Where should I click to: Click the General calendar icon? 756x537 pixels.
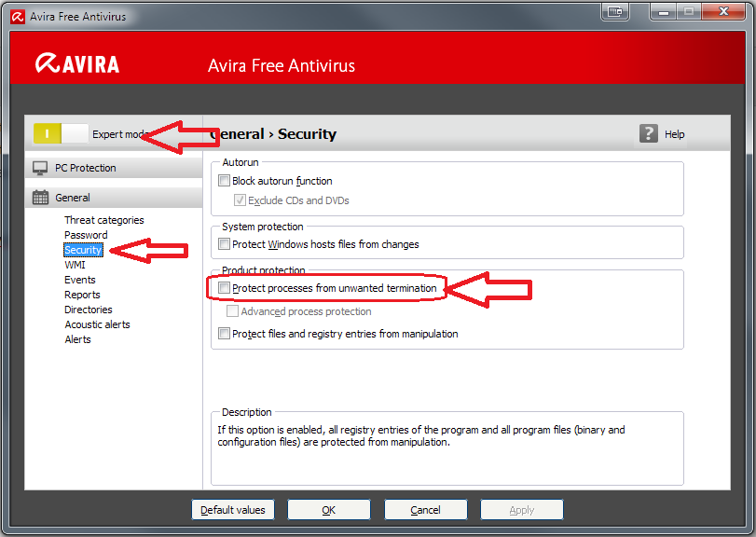pos(40,198)
